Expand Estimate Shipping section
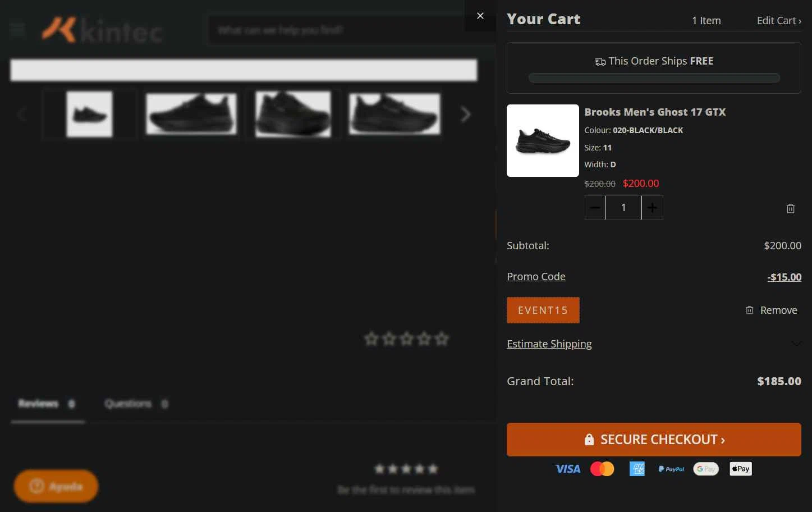Viewport: 812px width, 512px height. (x=549, y=344)
